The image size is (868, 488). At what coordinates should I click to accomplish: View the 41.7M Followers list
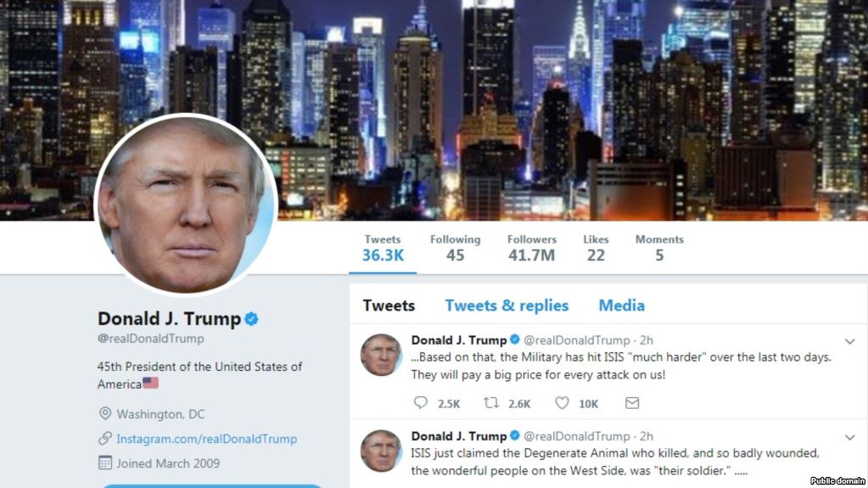[x=531, y=248]
